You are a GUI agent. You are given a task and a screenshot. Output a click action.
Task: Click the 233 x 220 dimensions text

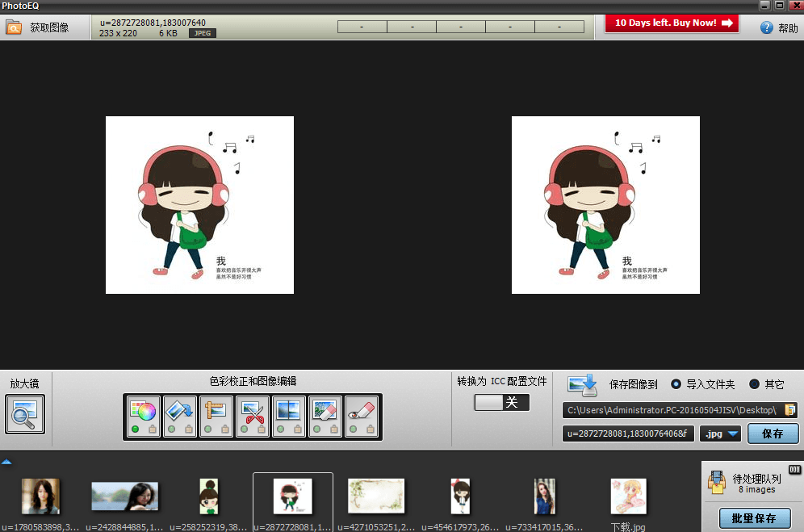118,33
